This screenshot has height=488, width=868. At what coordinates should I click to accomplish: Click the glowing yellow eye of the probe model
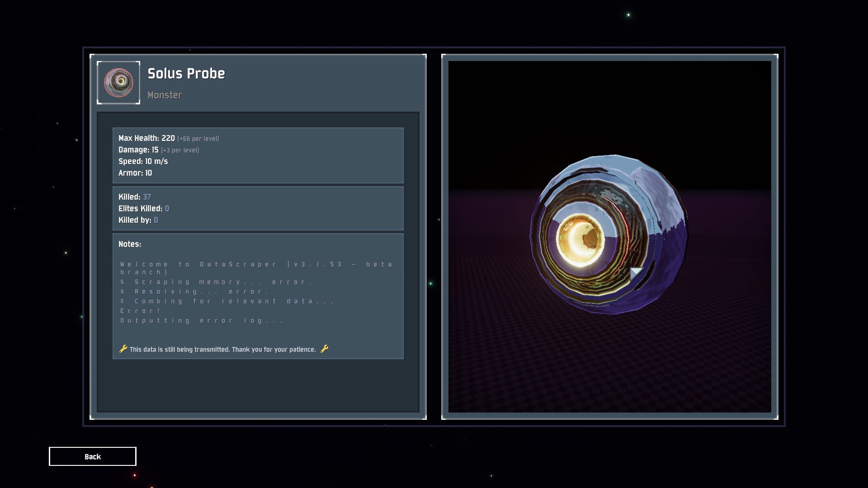click(580, 240)
